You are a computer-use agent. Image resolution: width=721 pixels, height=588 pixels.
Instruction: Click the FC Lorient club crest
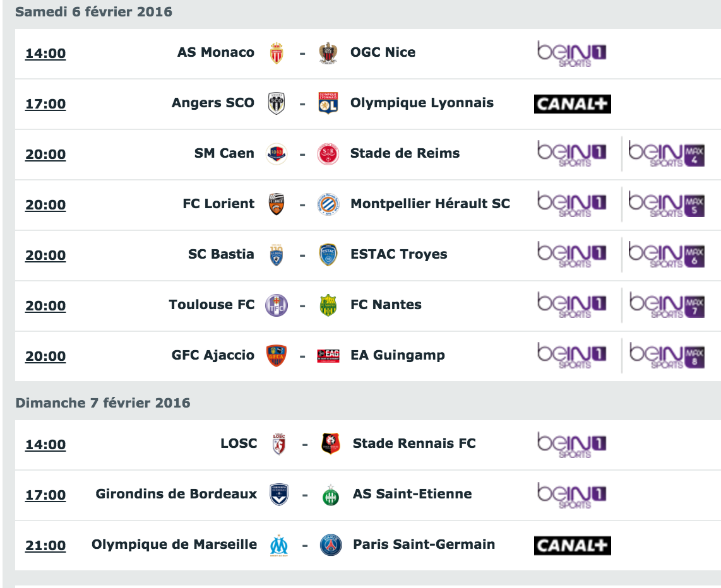tap(277, 204)
